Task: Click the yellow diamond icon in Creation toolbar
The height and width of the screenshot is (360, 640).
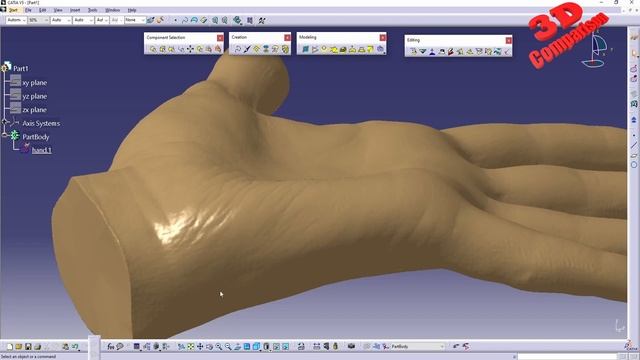Action: click(x=257, y=49)
